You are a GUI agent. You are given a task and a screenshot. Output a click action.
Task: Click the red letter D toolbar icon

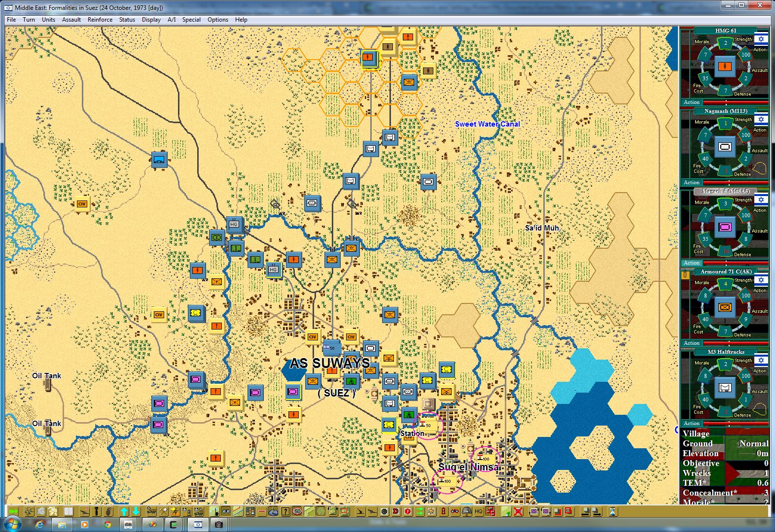(x=395, y=511)
